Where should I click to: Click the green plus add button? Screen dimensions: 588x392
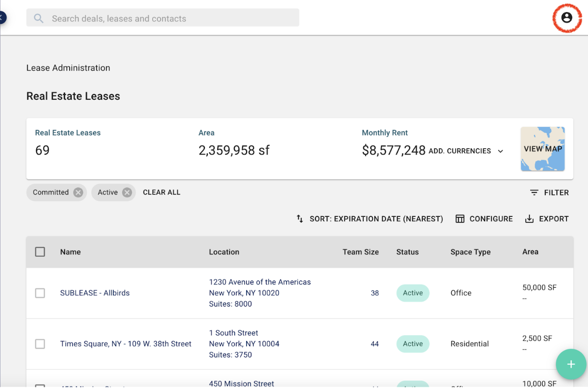[x=571, y=364]
